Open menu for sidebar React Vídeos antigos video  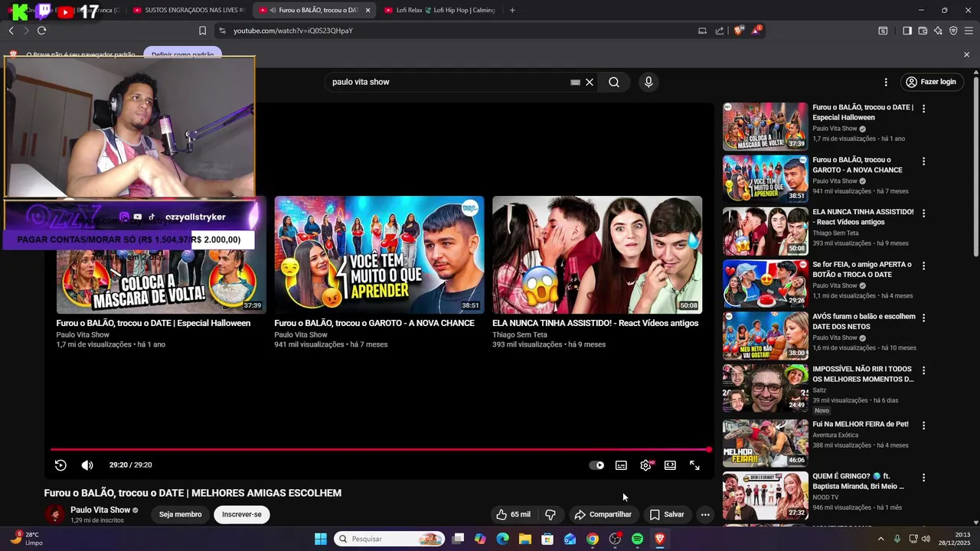pyautogui.click(x=923, y=214)
